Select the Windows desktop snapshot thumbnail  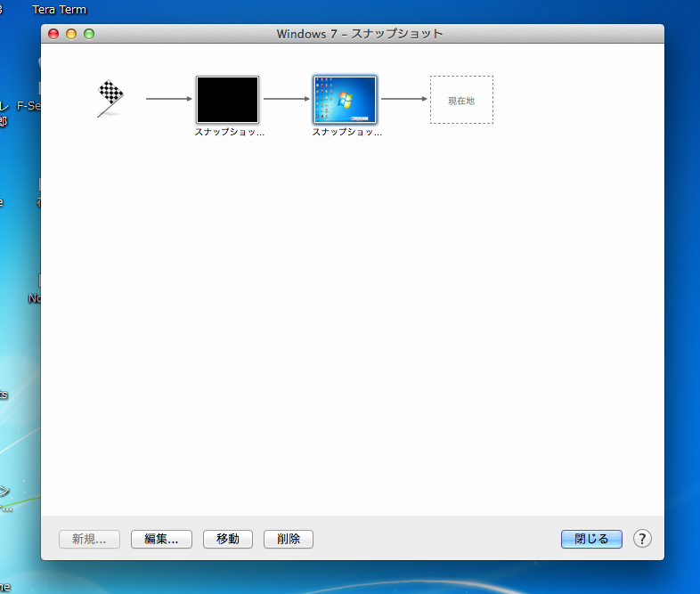pyautogui.click(x=345, y=100)
